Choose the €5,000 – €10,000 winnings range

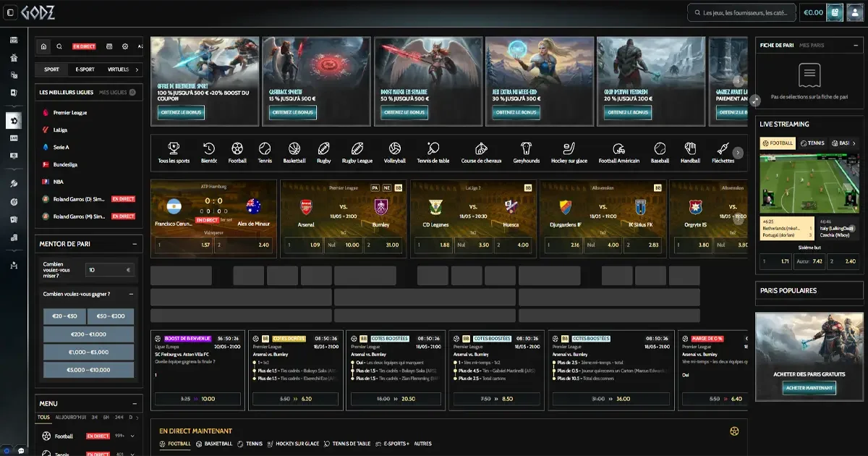[88, 370]
